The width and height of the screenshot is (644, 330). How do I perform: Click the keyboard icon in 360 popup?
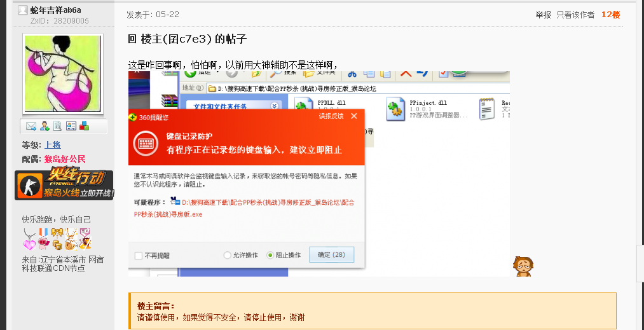[146, 144]
